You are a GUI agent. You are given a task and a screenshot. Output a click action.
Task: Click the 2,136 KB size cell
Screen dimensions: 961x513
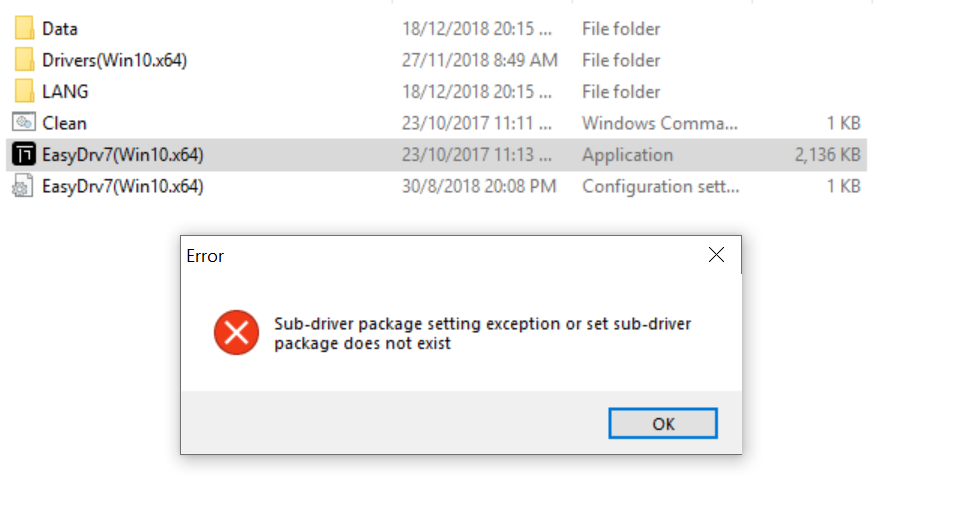(x=827, y=154)
